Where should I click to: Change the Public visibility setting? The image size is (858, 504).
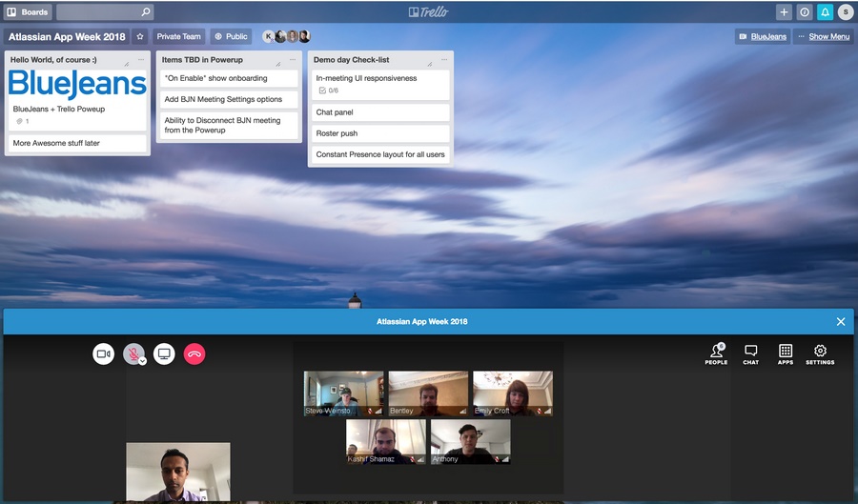pos(231,36)
